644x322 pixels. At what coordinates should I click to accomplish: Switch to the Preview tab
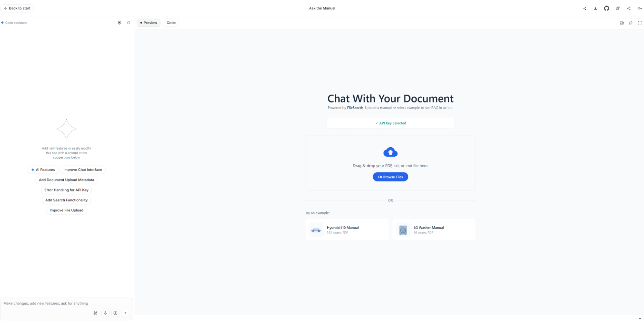(x=148, y=22)
